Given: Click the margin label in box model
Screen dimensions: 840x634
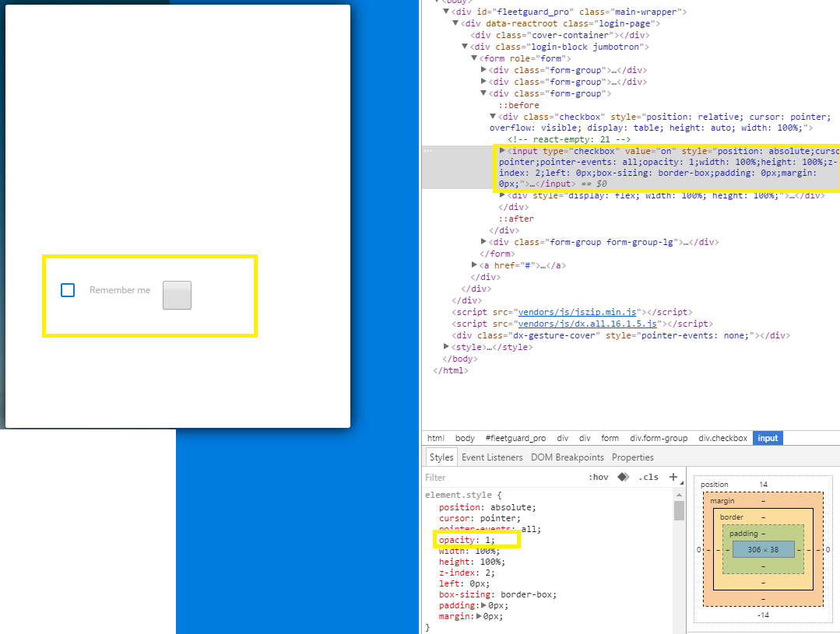Looking at the screenshot, I should pos(722,501).
